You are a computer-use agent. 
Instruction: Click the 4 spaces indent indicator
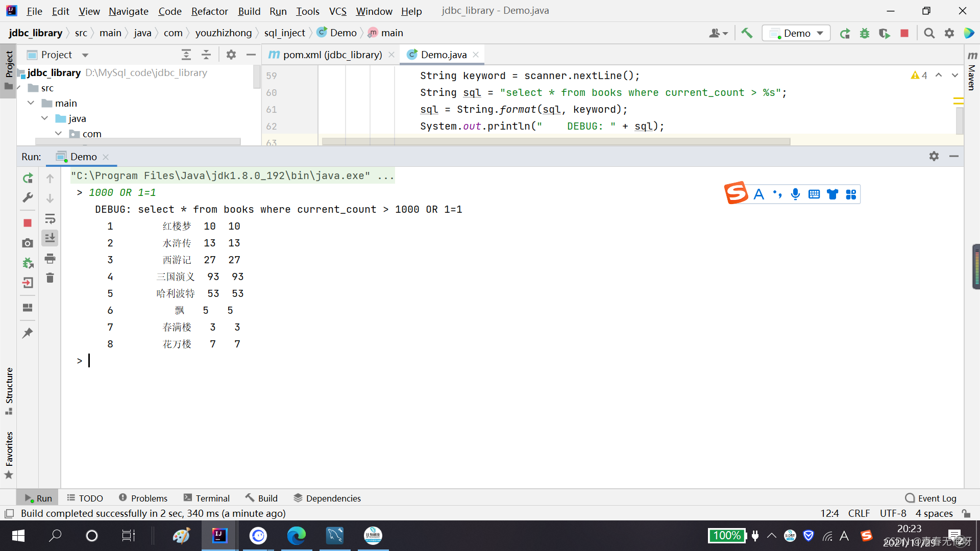pos(934,513)
